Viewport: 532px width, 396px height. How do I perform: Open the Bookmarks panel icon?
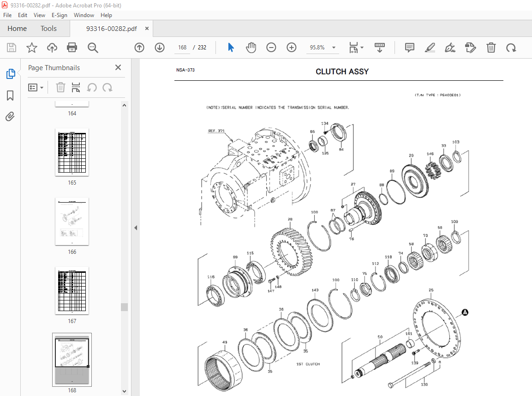coord(10,96)
